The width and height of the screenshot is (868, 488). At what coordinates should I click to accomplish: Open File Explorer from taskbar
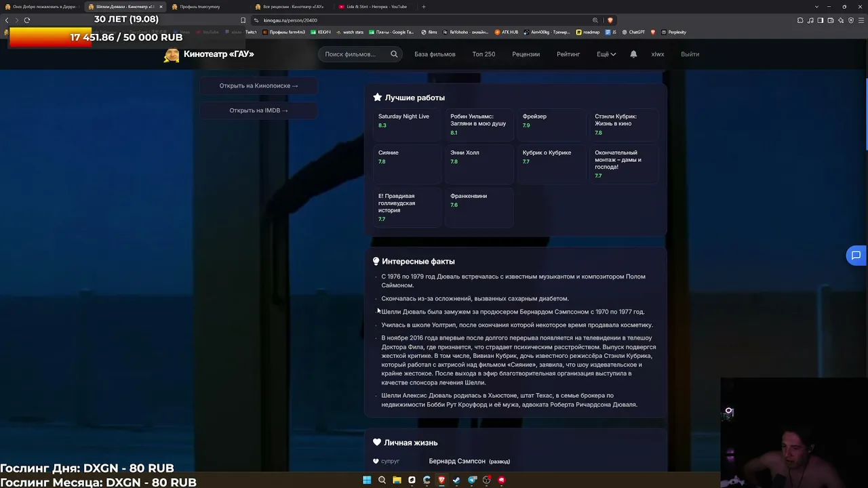tap(397, 480)
